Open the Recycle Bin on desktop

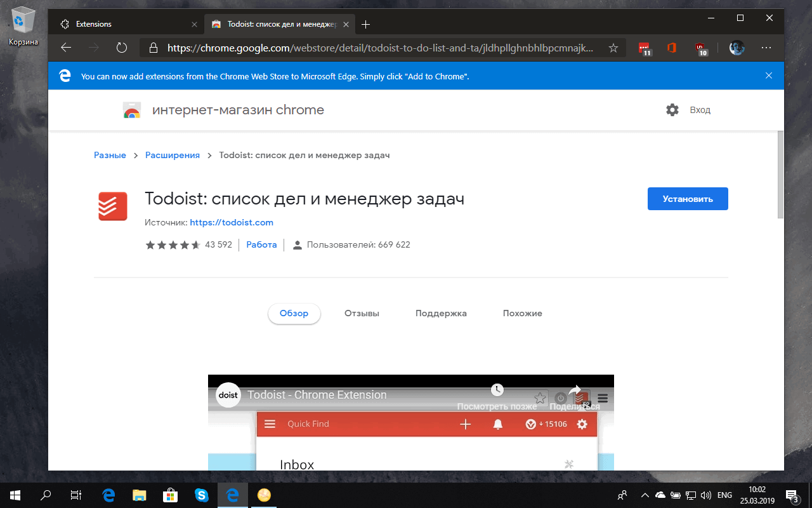tap(23, 27)
